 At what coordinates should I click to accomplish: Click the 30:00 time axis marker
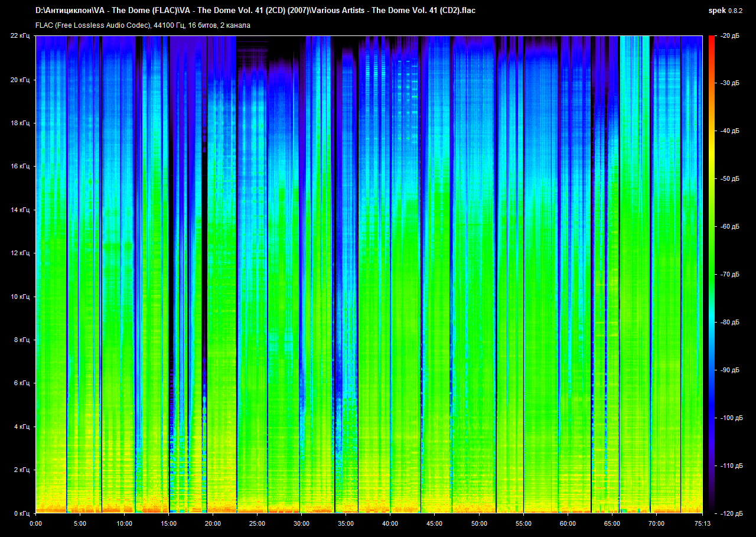(301, 523)
